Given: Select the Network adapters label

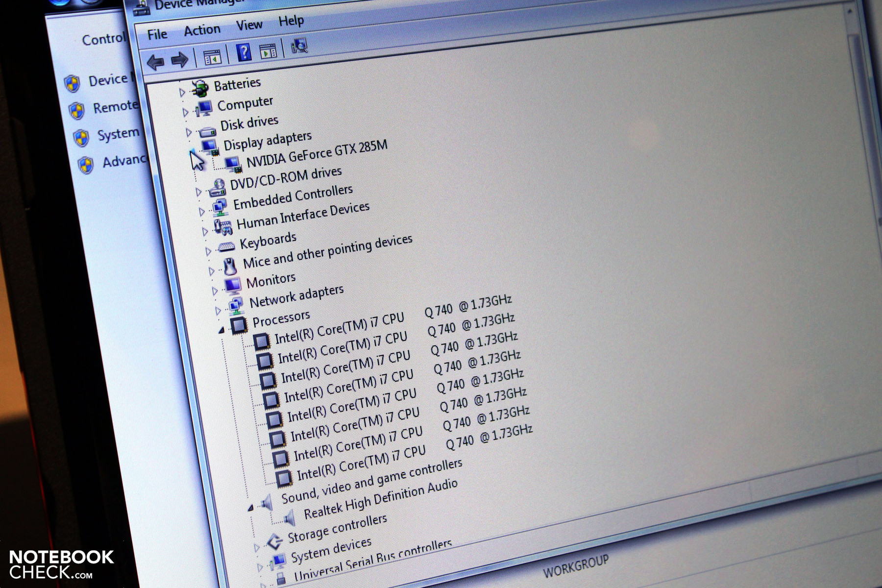Looking at the screenshot, I should click(296, 297).
